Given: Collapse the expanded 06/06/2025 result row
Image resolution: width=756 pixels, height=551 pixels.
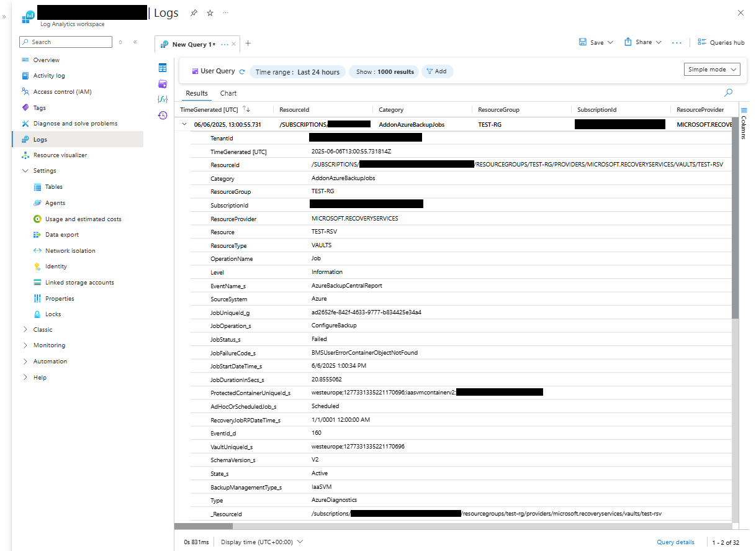Looking at the screenshot, I should pos(184,124).
